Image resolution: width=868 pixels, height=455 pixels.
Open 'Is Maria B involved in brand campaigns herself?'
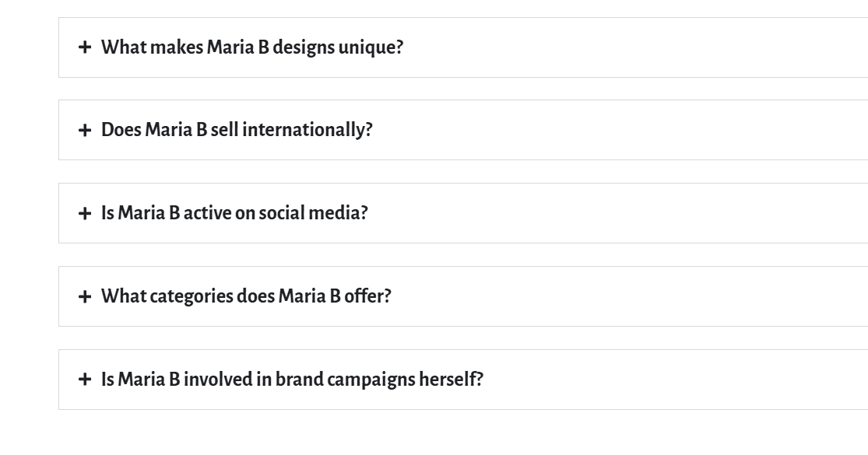(292, 380)
